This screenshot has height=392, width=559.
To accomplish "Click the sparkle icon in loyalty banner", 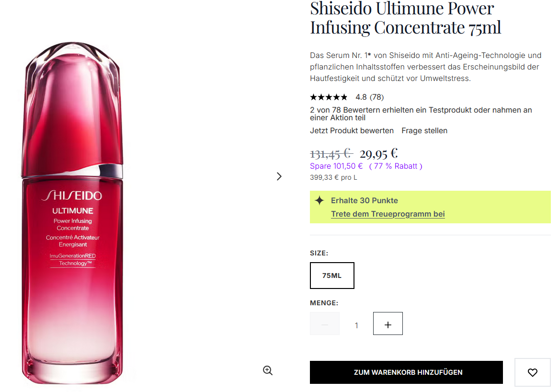I will click(319, 200).
